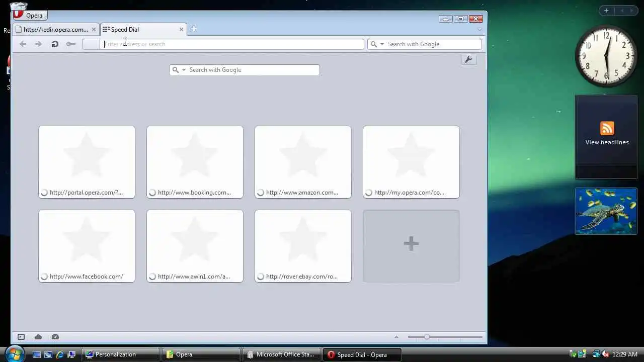Go back using the back arrow
The height and width of the screenshot is (362, 644).
click(x=23, y=44)
